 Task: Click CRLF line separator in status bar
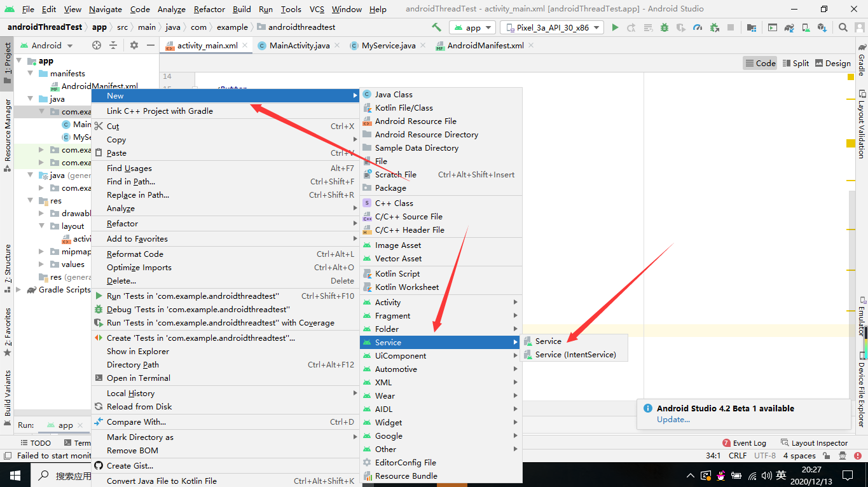[x=738, y=456]
